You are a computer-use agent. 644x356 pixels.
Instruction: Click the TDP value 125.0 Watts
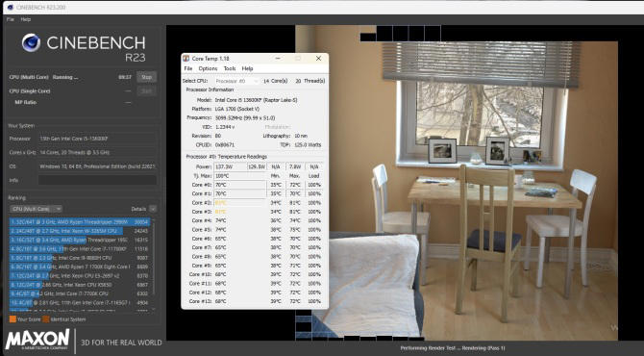(x=308, y=144)
